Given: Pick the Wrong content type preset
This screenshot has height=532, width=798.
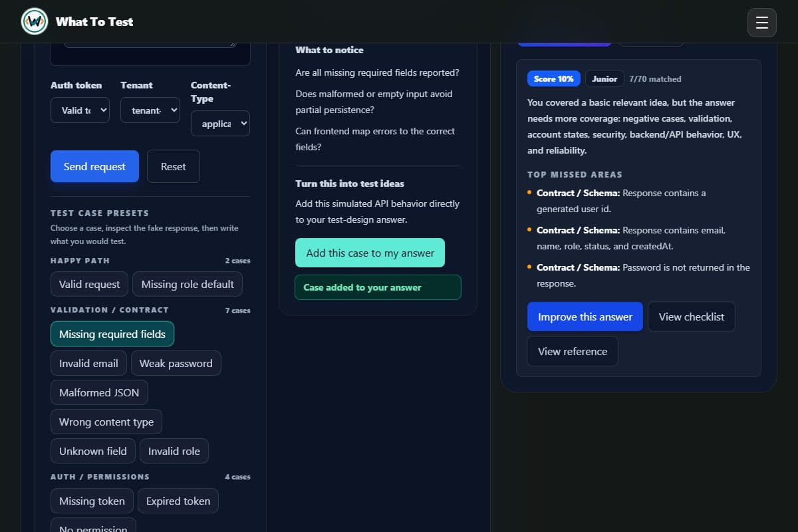Looking at the screenshot, I should pyautogui.click(x=106, y=422).
